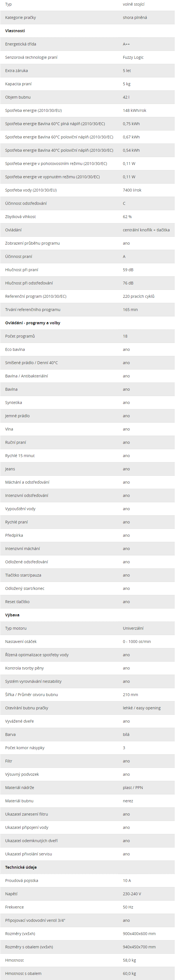177x980 pixels.
Task: Click the Vlastnosti section heading
Action: (15, 31)
